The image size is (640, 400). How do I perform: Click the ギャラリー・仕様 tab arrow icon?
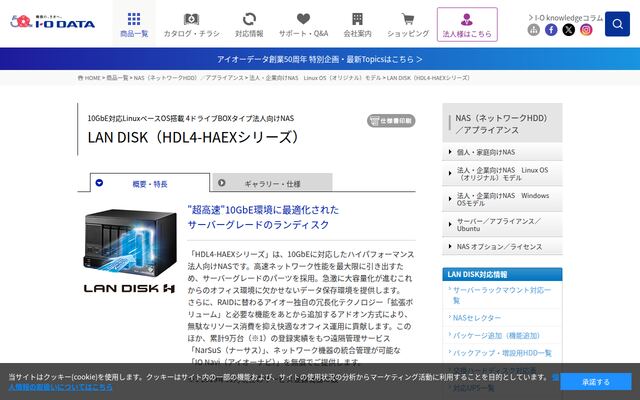[x=222, y=183]
